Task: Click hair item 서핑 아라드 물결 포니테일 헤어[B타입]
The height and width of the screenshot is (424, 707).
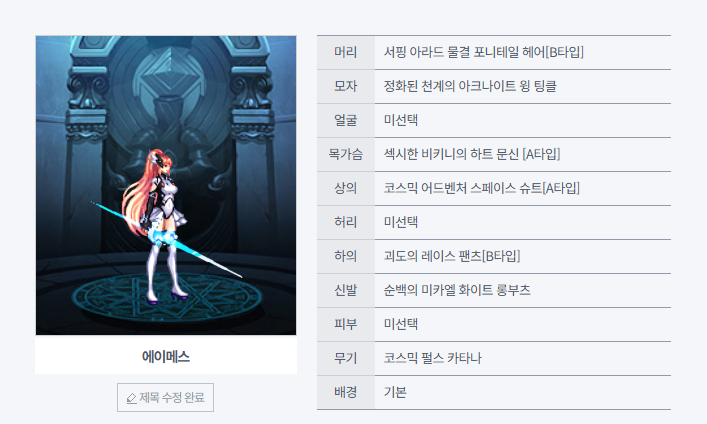Action: tap(484, 52)
